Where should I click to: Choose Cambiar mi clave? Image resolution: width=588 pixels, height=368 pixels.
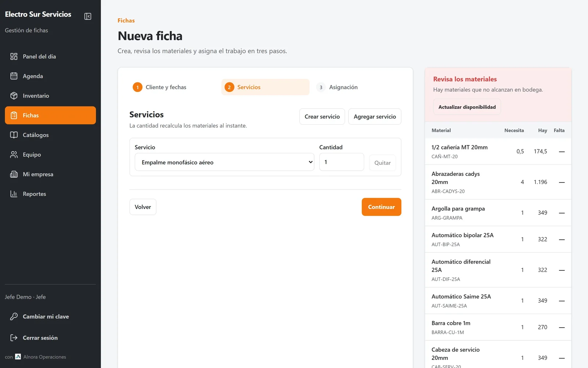pos(50,316)
